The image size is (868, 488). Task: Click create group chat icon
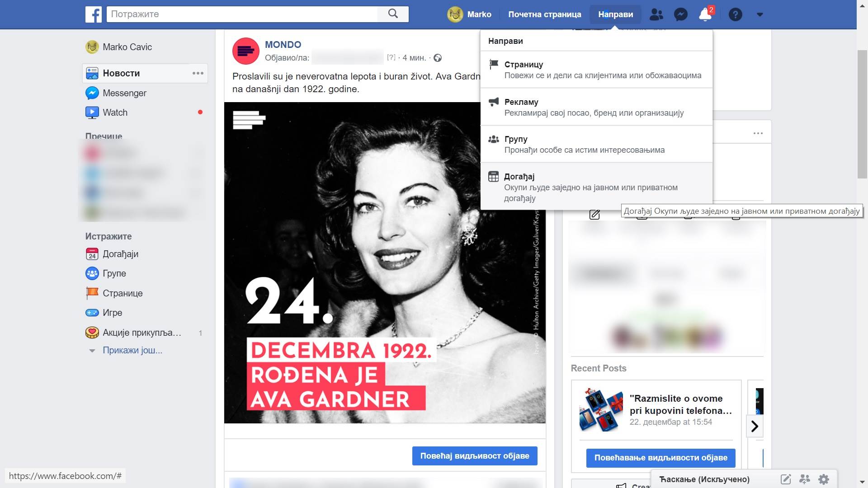(805, 479)
